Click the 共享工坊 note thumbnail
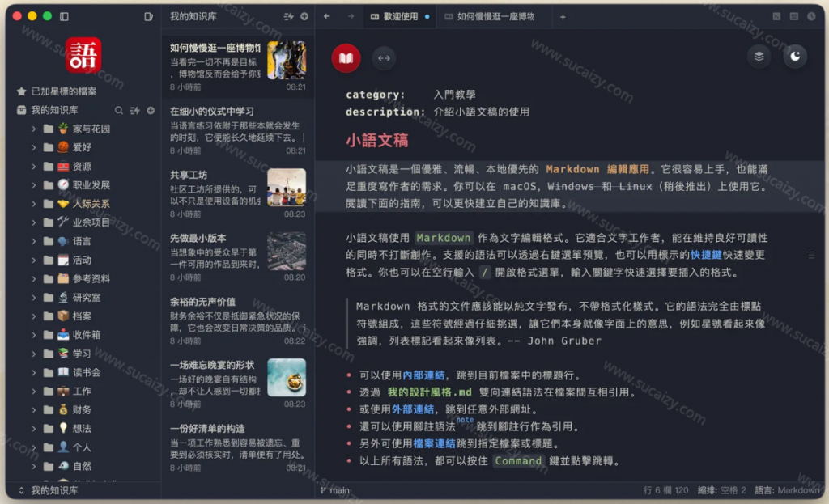The image size is (829, 504). 287,187
